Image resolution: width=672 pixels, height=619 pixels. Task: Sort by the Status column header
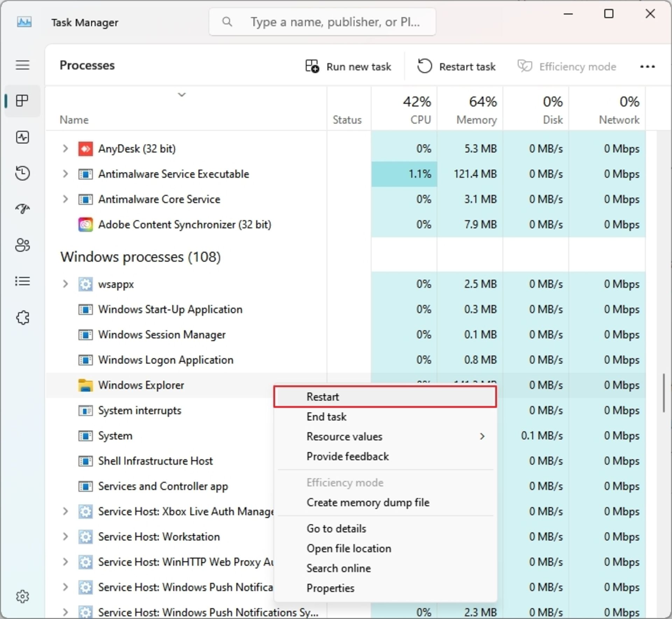349,109
